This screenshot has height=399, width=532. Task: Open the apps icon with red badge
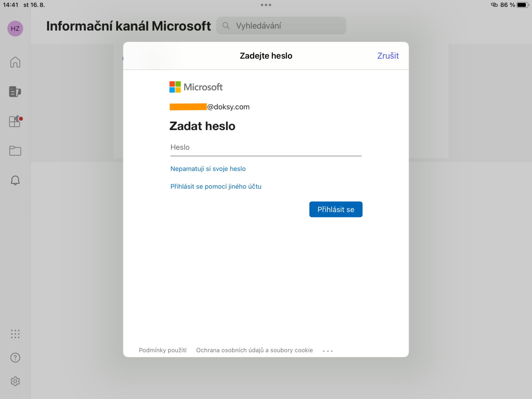(x=15, y=121)
